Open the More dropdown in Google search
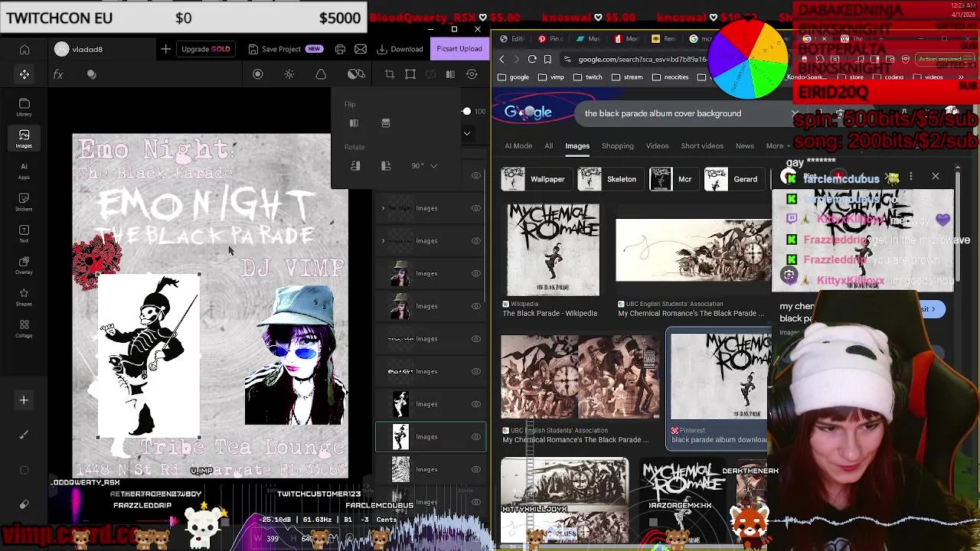The width and height of the screenshot is (980, 551). click(x=779, y=145)
